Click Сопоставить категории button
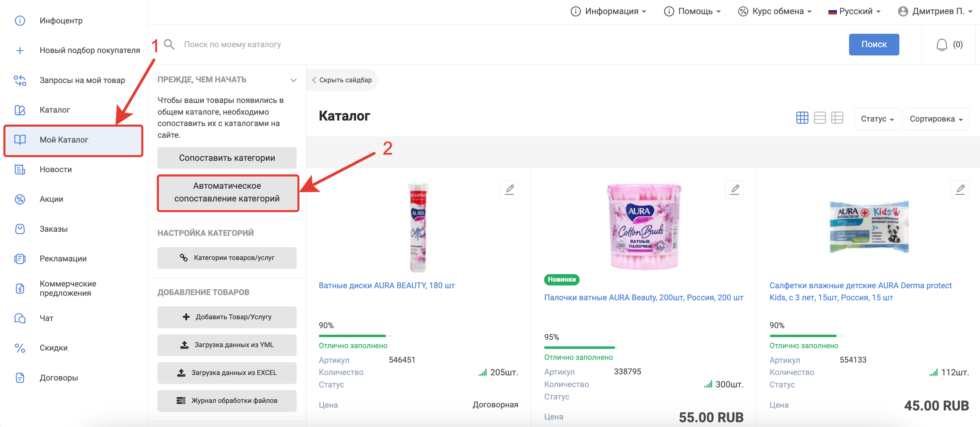 (x=227, y=158)
